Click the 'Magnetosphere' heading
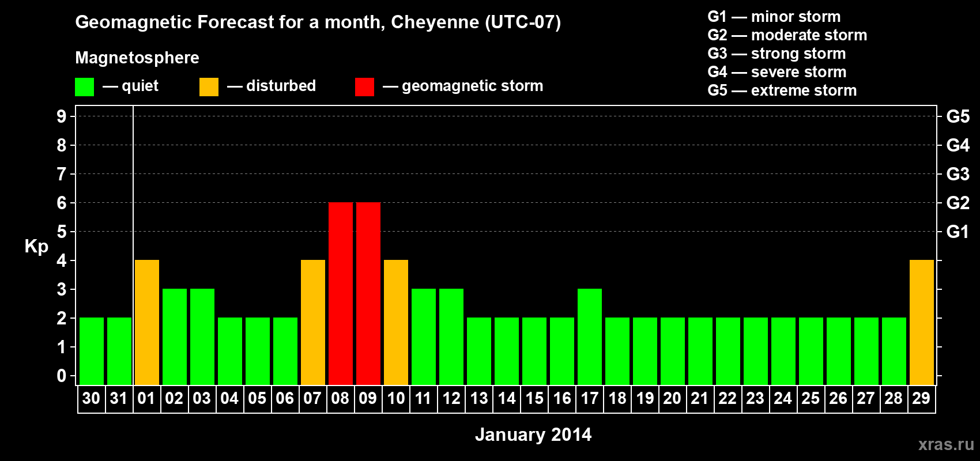This screenshot has height=461, width=980. pyautogui.click(x=137, y=58)
